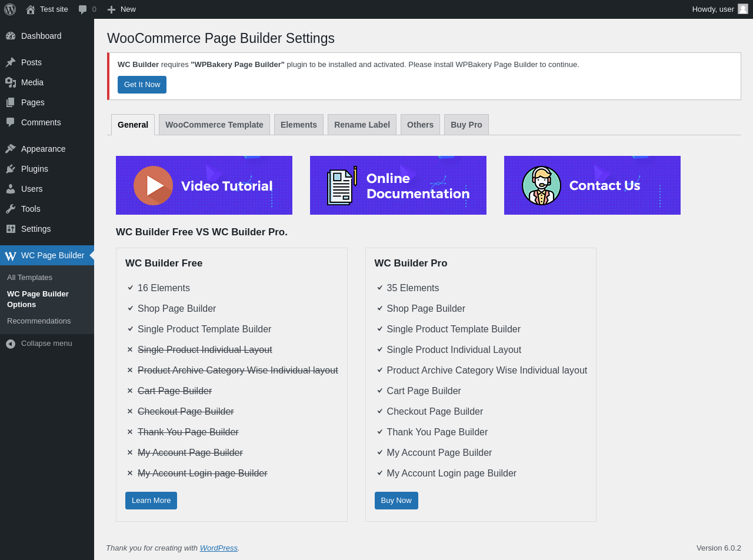Click the Settings sliders icon
753x560 pixels.
[x=11, y=229]
